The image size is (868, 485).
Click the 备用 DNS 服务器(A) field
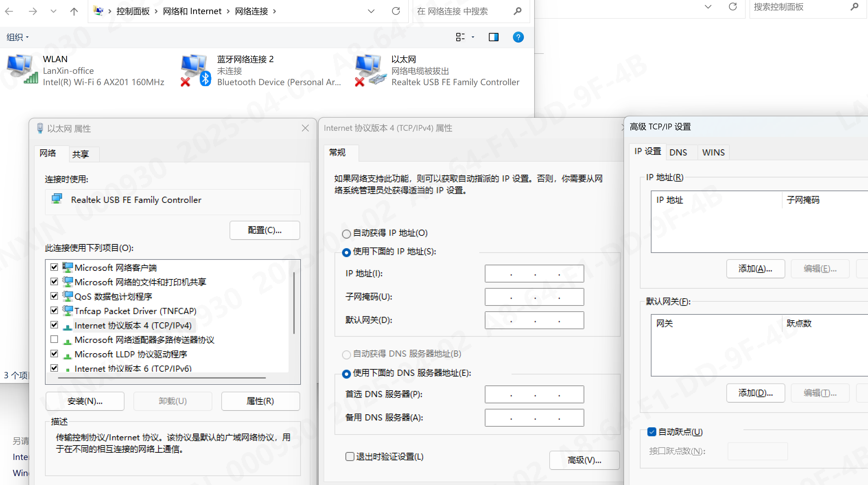[x=534, y=418]
